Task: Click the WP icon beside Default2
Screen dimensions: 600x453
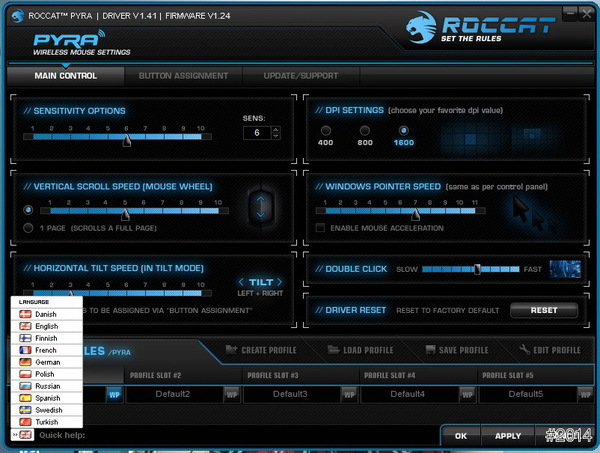Action: coord(231,394)
